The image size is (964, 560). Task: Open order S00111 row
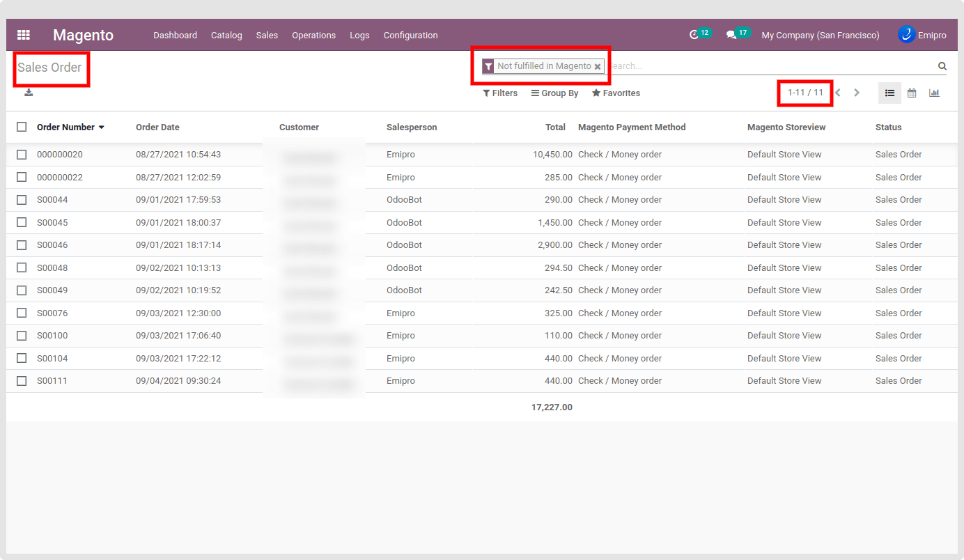482,381
